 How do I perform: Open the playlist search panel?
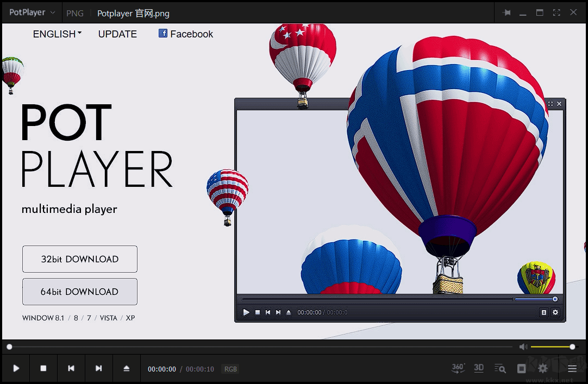(500, 368)
